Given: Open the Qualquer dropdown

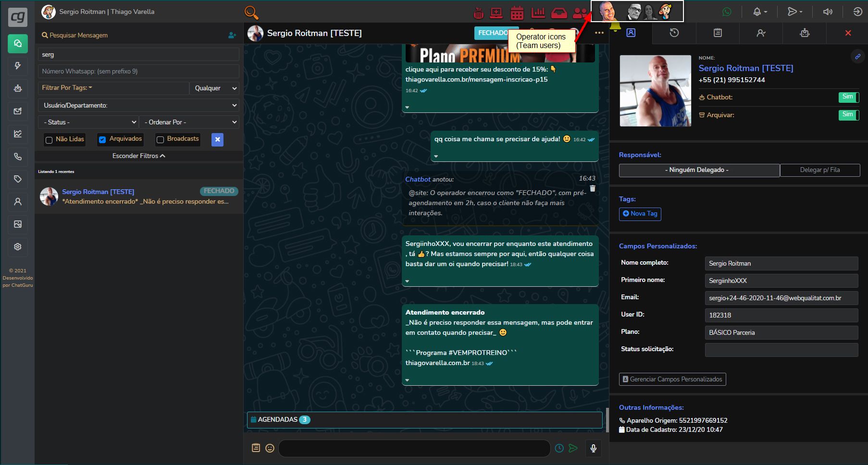Looking at the screenshot, I should point(214,88).
